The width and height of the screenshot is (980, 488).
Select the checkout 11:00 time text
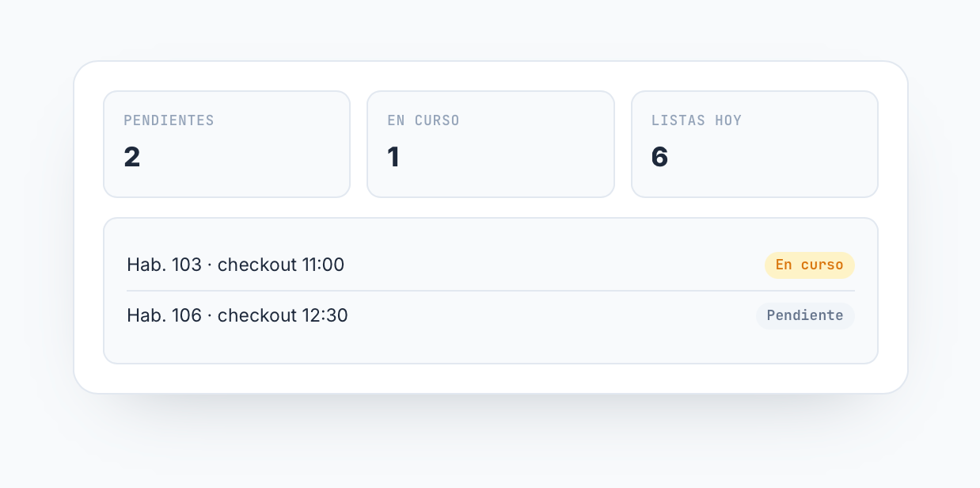click(x=281, y=265)
